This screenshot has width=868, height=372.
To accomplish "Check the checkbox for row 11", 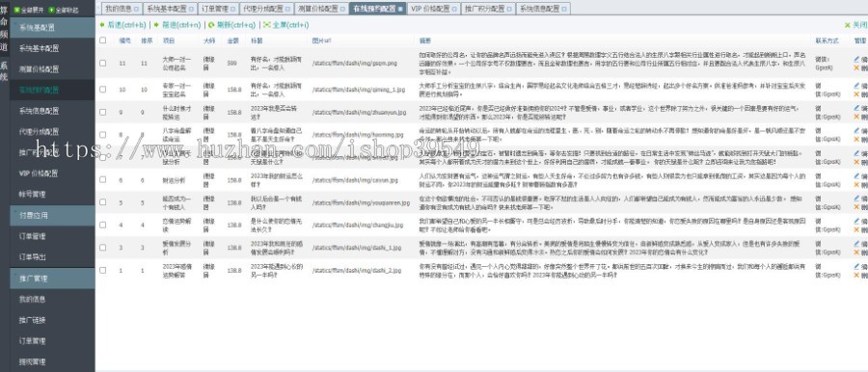I will click(x=102, y=63).
